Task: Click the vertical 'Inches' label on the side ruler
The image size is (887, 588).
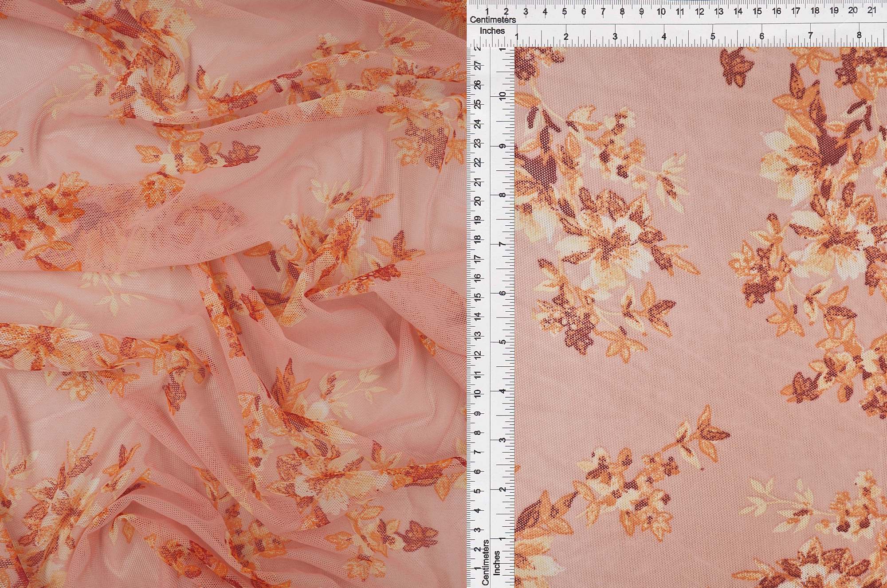Action: [497, 563]
